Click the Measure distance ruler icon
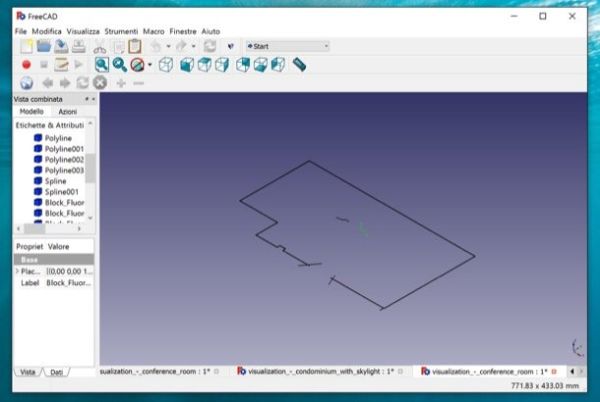600x402 pixels. pyautogui.click(x=299, y=65)
